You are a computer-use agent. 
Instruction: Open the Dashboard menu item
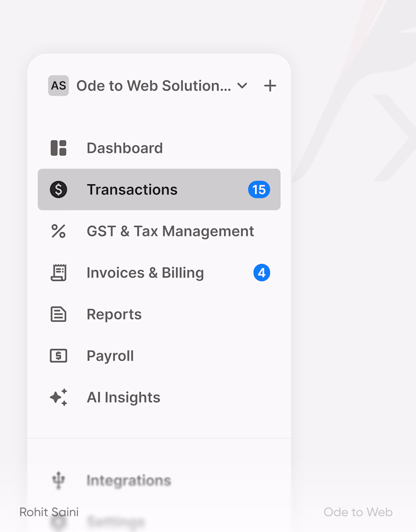[x=125, y=148]
